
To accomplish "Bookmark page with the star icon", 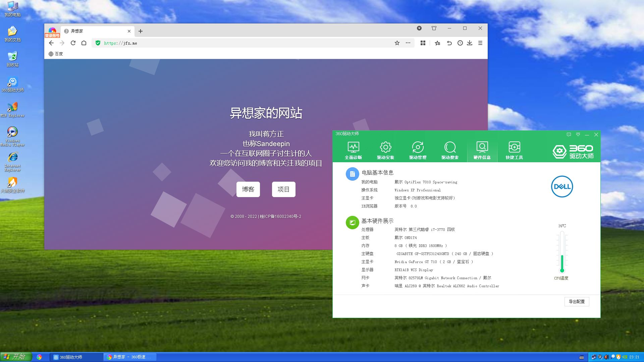I will click(x=397, y=43).
